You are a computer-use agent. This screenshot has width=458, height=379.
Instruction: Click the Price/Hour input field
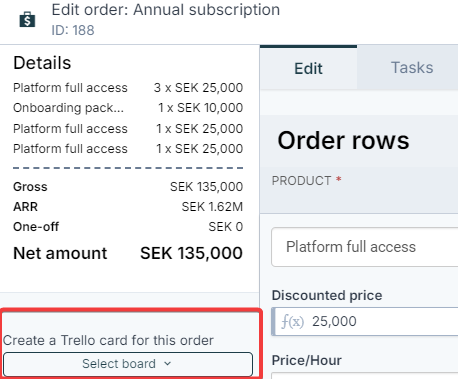(x=365, y=375)
